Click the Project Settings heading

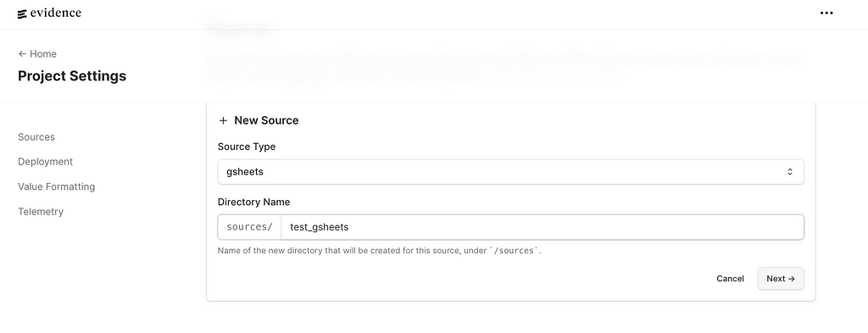(72, 75)
